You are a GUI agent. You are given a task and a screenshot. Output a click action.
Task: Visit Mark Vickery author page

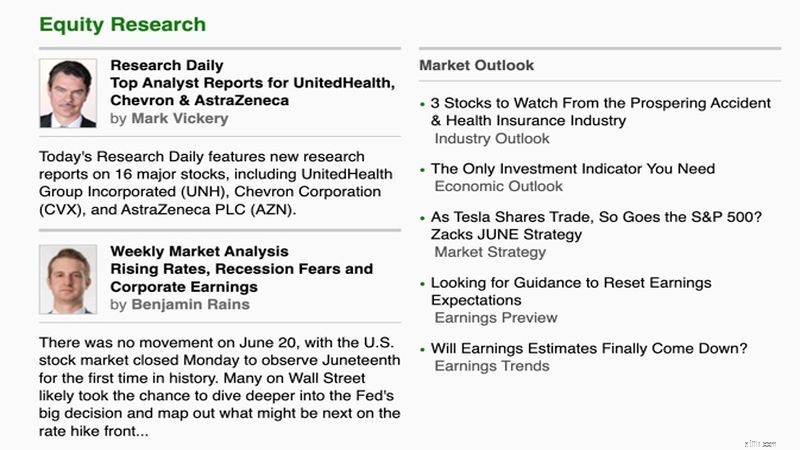[x=180, y=118]
